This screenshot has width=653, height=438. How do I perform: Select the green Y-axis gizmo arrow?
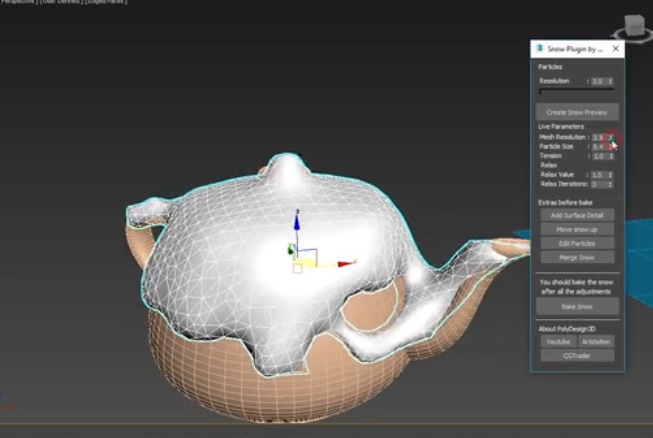coord(291,250)
